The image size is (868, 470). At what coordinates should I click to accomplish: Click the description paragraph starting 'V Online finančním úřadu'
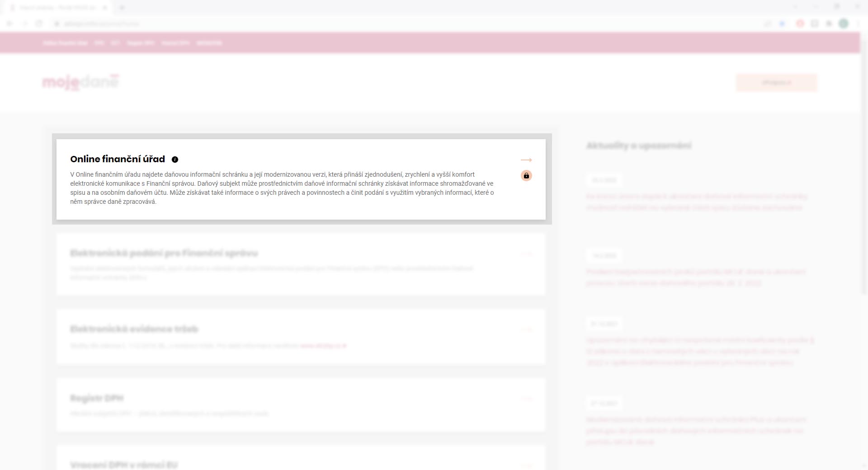282,188
